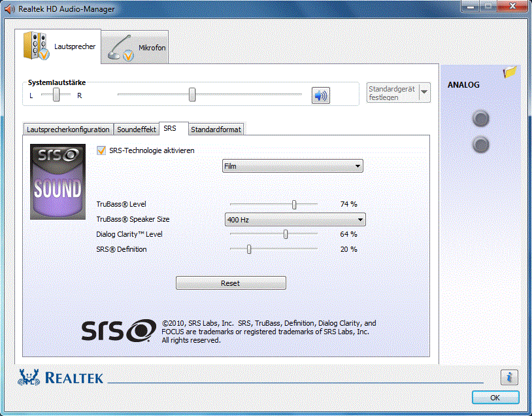The width and height of the screenshot is (532, 416).
Task: Open Standardgerät festlegen dropdown arrow
Action: pos(424,92)
